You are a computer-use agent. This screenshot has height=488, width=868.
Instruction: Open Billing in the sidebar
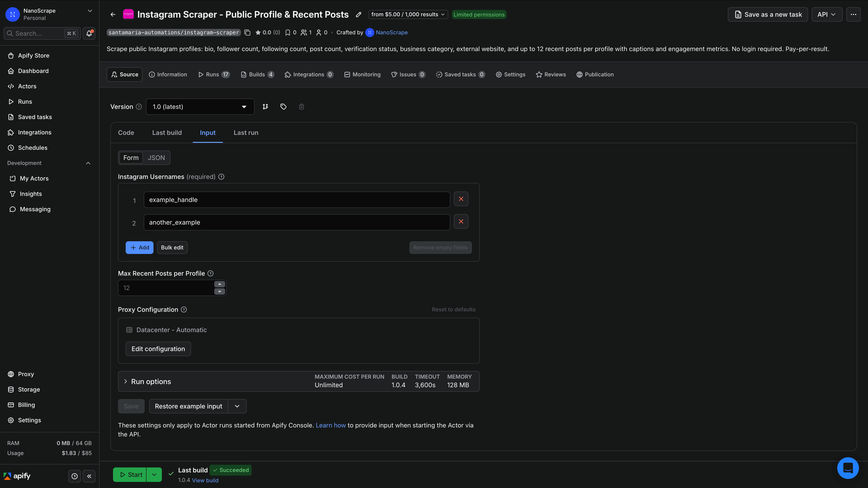click(x=50, y=405)
